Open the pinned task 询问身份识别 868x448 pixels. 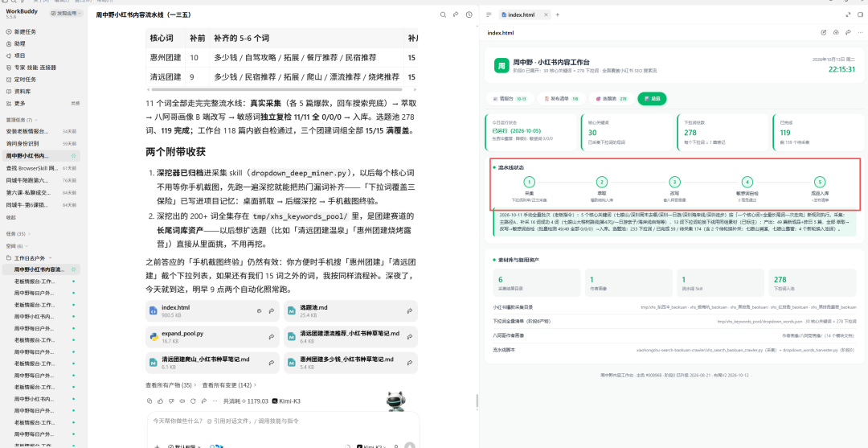41,143
